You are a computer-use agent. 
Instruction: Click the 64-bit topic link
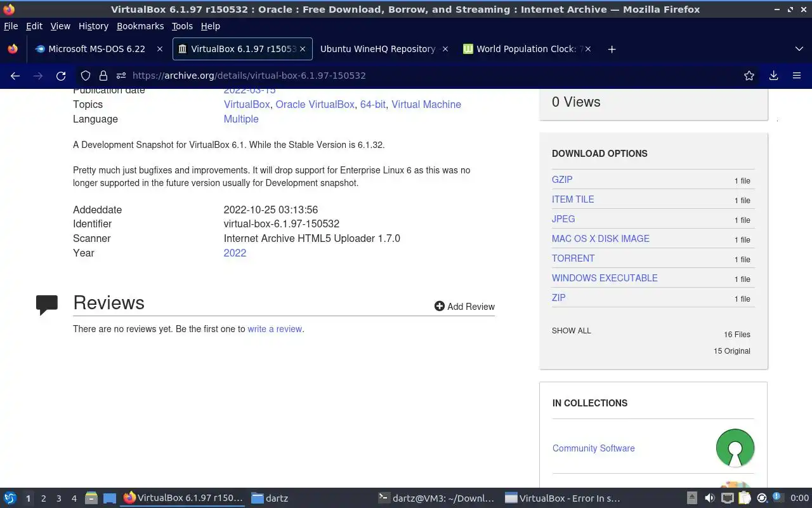(373, 104)
